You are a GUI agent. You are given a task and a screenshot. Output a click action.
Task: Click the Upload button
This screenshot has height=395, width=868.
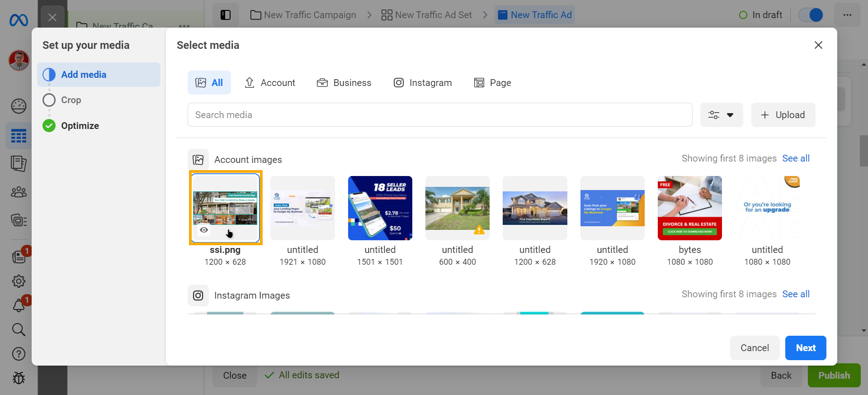(x=783, y=115)
